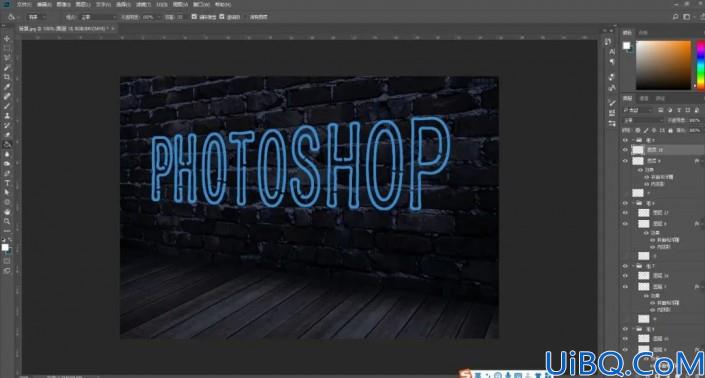This screenshot has height=378, width=705.
Task: Open the 窗口 (Window) menu
Action: pyautogui.click(x=201, y=4)
